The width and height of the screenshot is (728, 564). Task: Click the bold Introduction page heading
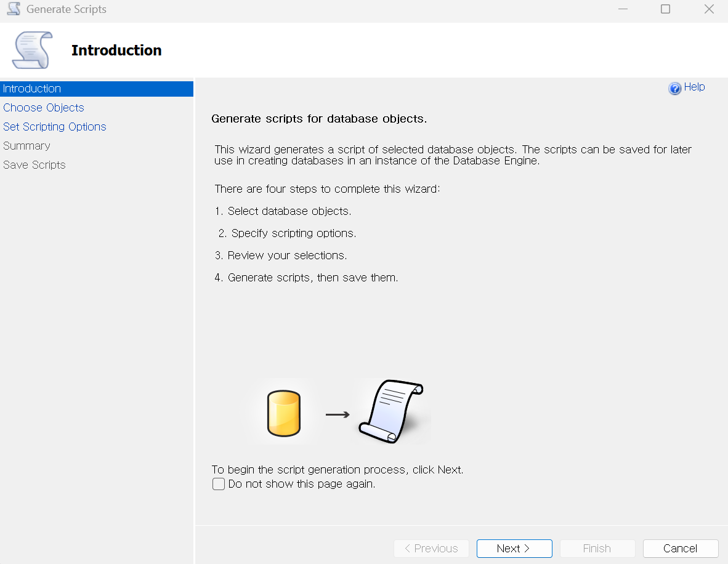point(116,50)
